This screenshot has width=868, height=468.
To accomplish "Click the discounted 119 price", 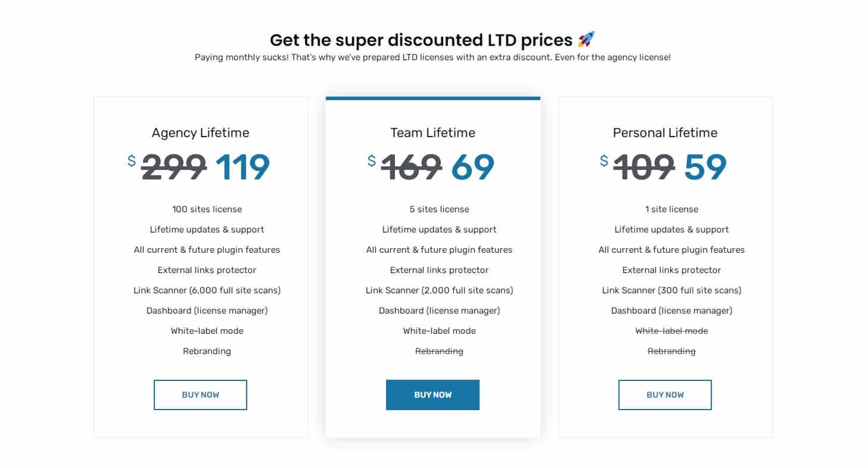I will click(242, 167).
